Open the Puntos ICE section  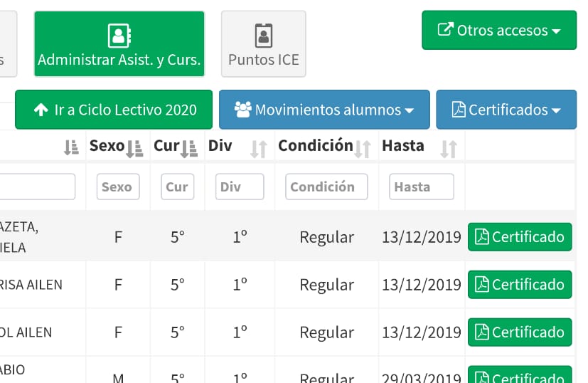point(264,44)
